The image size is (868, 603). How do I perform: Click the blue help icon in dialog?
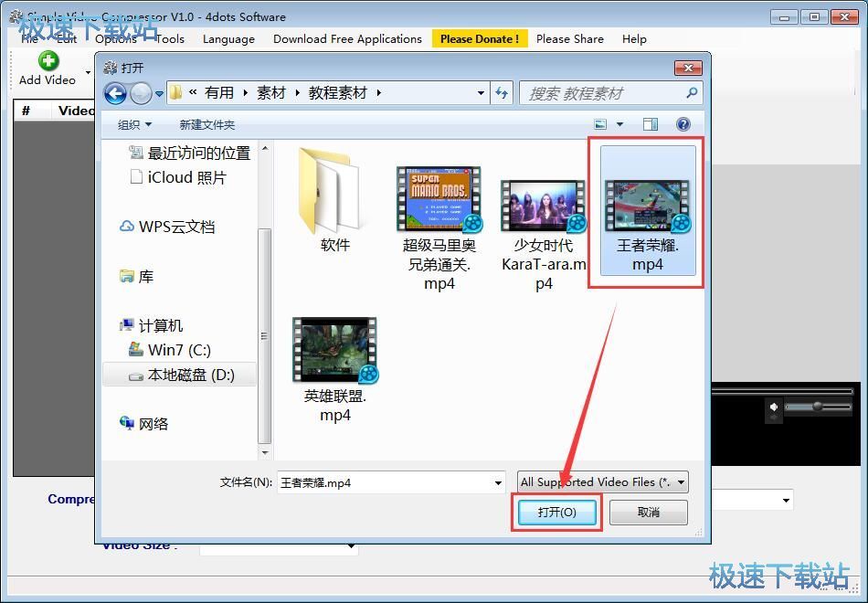click(x=683, y=124)
